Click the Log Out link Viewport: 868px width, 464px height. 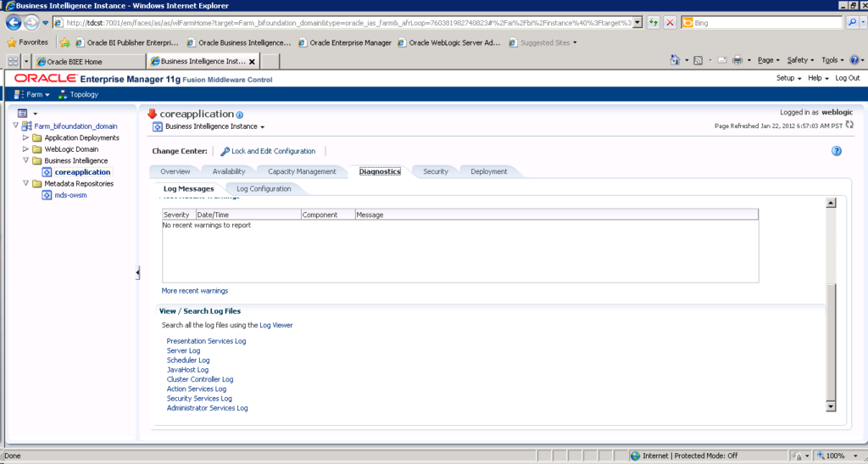pyautogui.click(x=848, y=78)
